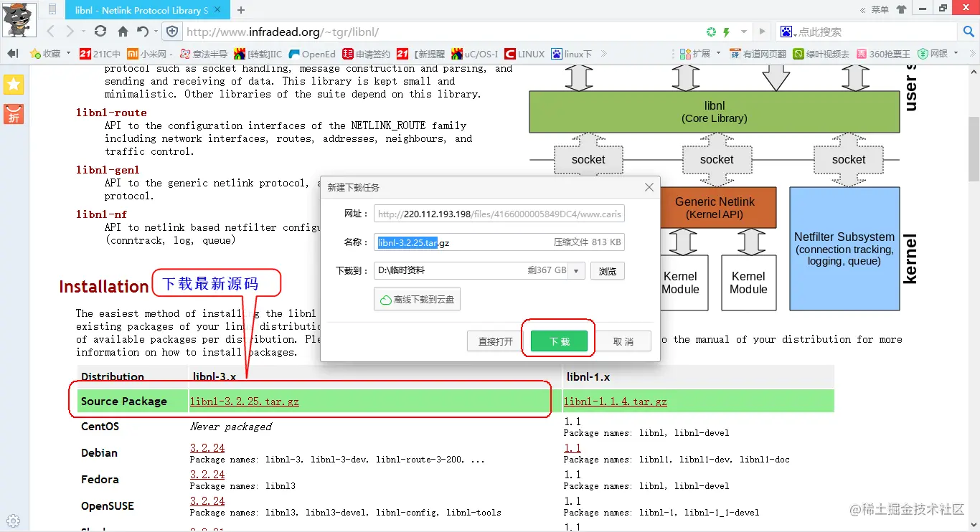The width and height of the screenshot is (980, 532).
Task: Open the libnl-1.1.4.tar.gz source link
Action: [616, 402]
